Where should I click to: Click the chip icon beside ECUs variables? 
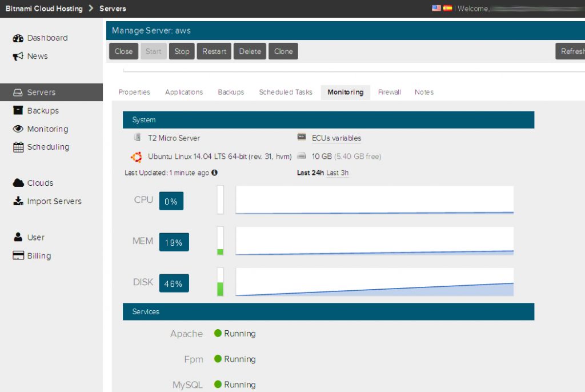(302, 137)
